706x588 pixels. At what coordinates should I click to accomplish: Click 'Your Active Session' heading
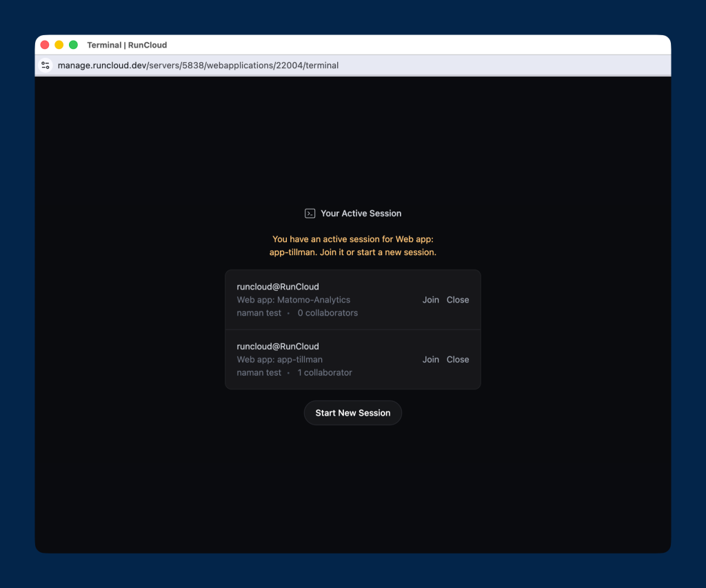[361, 214]
